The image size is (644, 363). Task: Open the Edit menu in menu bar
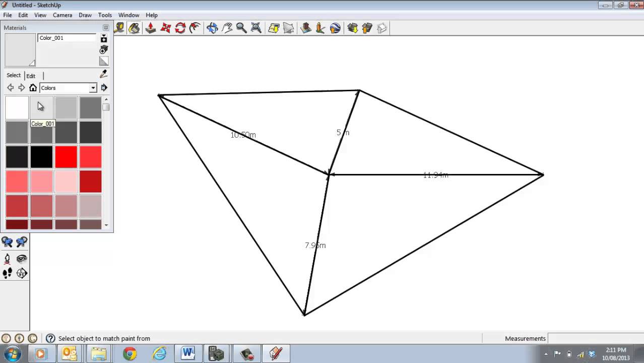point(23,15)
